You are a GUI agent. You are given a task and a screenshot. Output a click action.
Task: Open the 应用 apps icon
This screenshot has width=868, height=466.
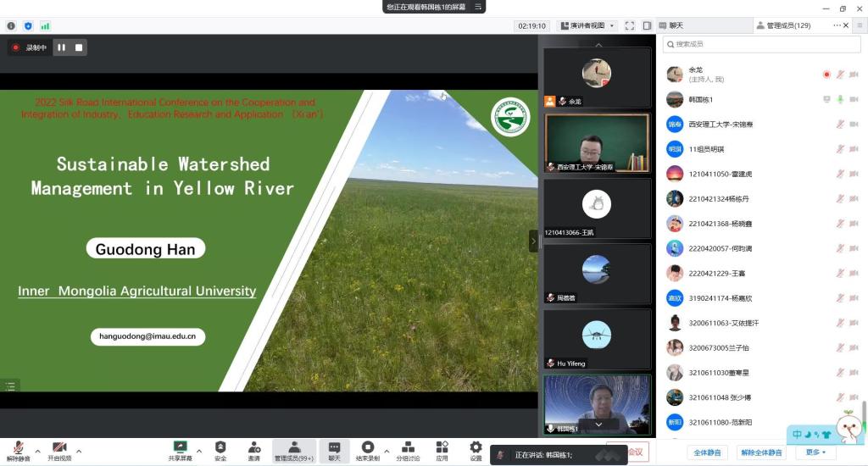click(442, 451)
